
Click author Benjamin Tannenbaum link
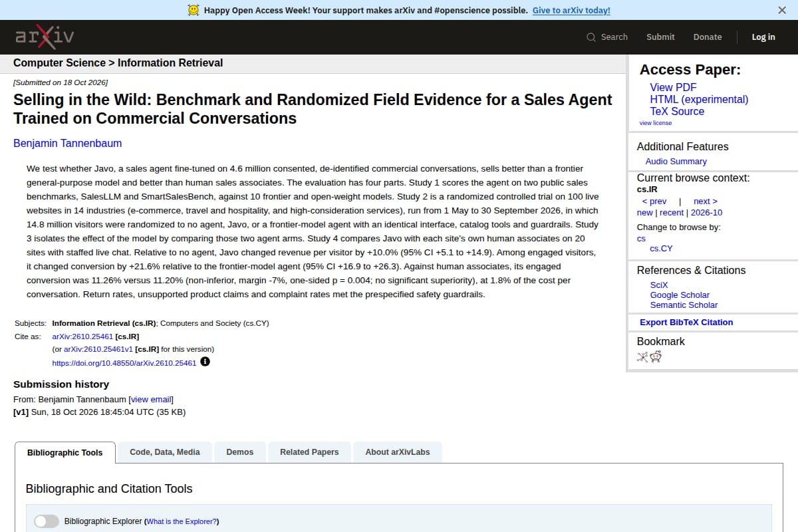coord(68,143)
